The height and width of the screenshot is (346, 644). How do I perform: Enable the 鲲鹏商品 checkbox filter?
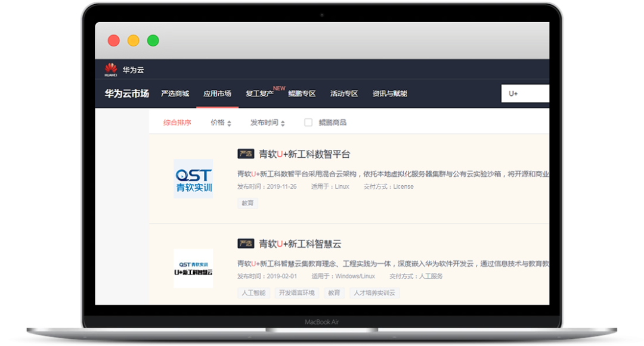click(308, 123)
